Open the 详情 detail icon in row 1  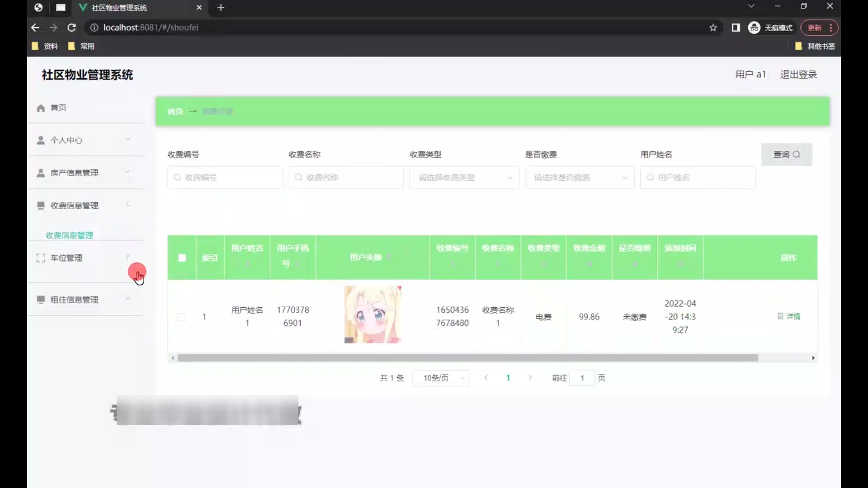(780, 316)
